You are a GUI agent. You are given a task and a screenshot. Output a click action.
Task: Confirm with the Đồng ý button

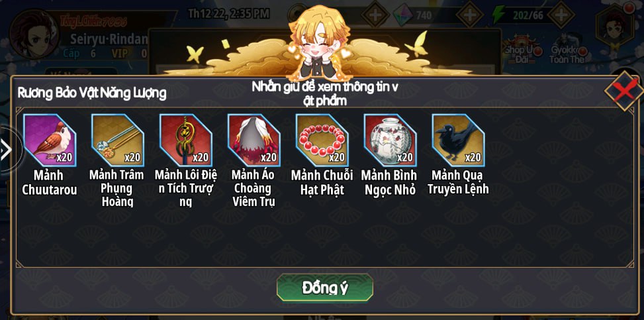[325, 288]
